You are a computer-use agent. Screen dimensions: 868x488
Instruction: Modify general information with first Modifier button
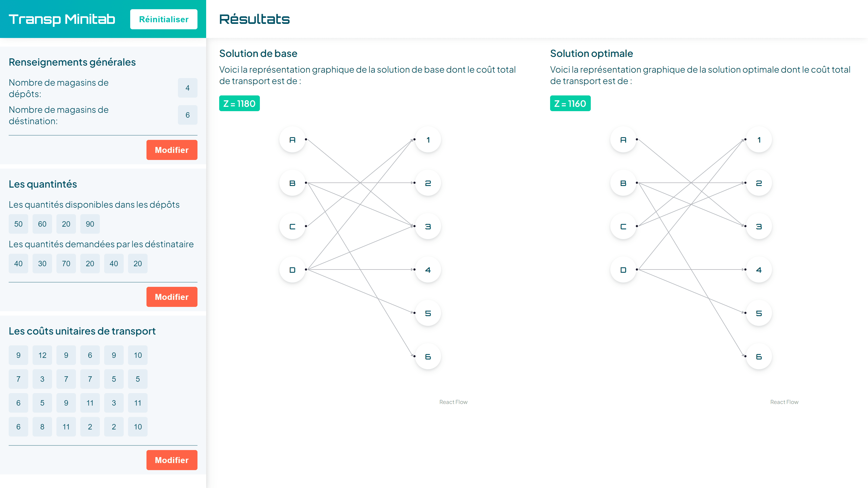coord(172,150)
